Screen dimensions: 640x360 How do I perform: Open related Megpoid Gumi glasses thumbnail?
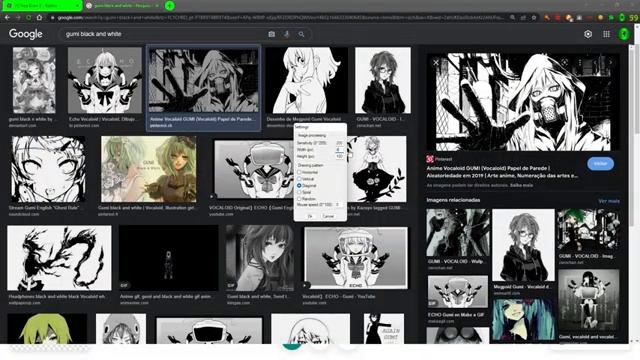(523, 245)
